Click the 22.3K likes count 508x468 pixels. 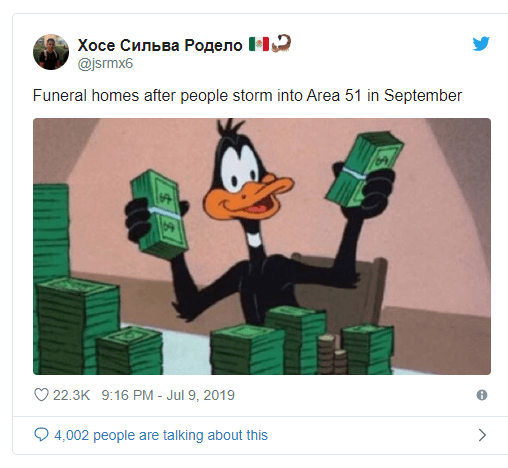71,395
